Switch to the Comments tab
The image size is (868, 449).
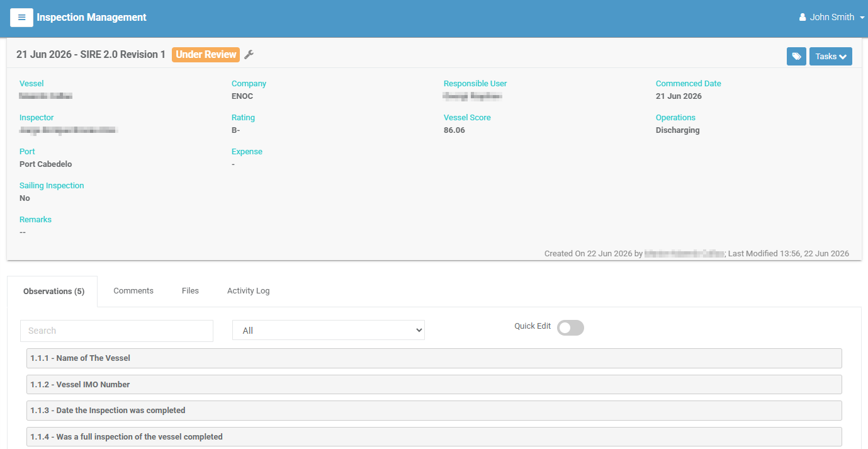[x=133, y=291]
